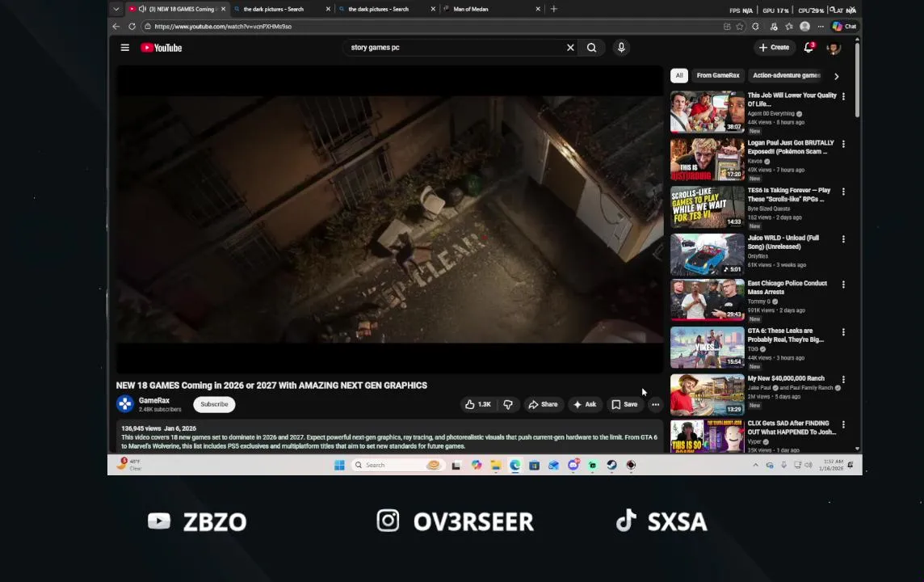Open options for Logan Paul video
924x582 pixels.
[843, 144]
